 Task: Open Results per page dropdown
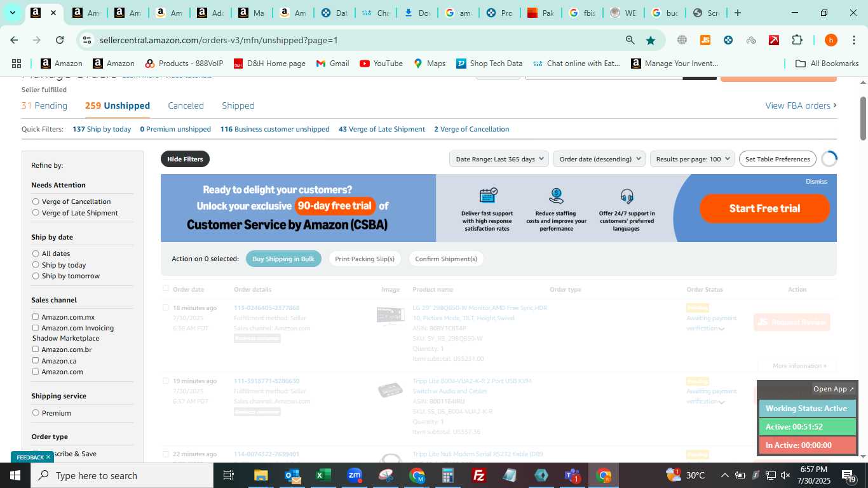click(x=692, y=159)
